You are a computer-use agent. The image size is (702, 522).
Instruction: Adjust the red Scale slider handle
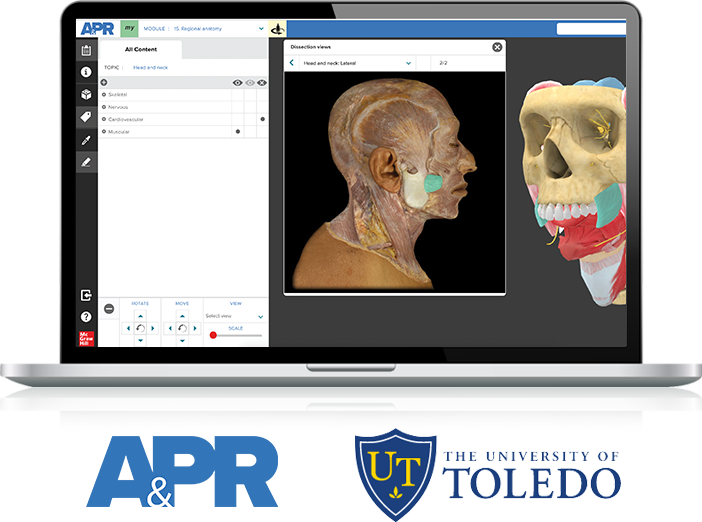pyautogui.click(x=213, y=335)
